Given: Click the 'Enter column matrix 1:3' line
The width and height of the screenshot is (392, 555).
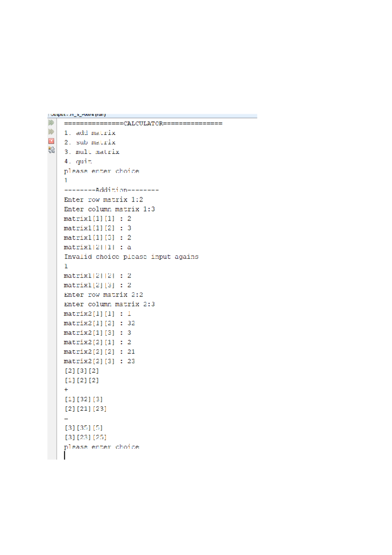Looking at the screenshot, I should (109, 209).
